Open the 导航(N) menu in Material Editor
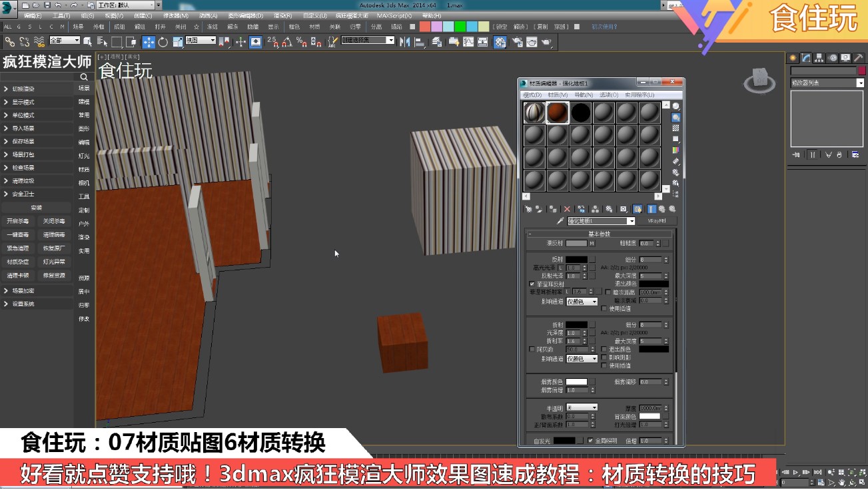This screenshot has width=868, height=490. click(x=584, y=95)
